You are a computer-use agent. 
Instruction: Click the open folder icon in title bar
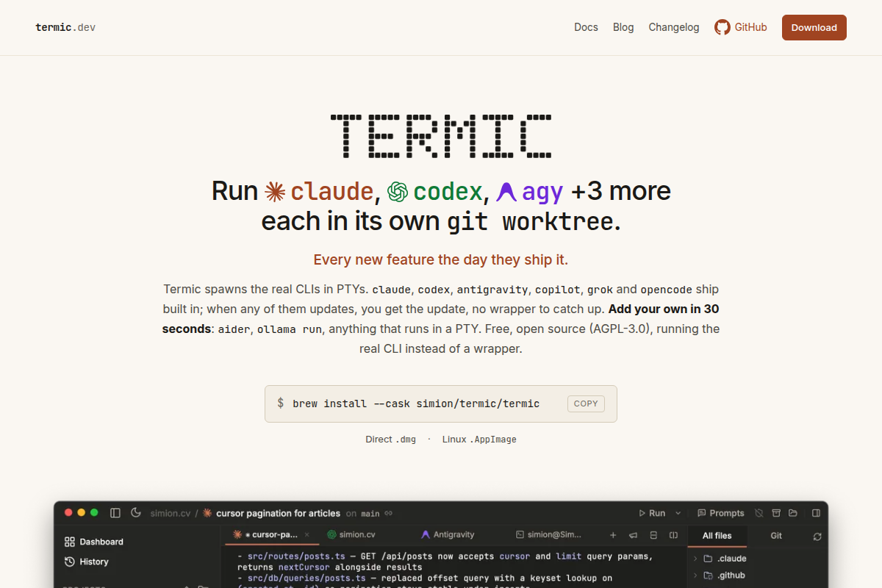point(793,513)
